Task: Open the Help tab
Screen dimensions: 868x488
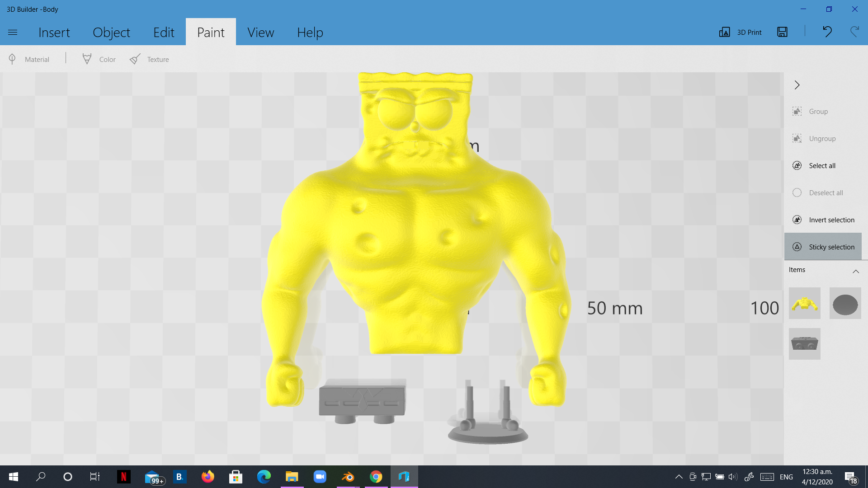Action: pyautogui.click(x=310, y=32)
